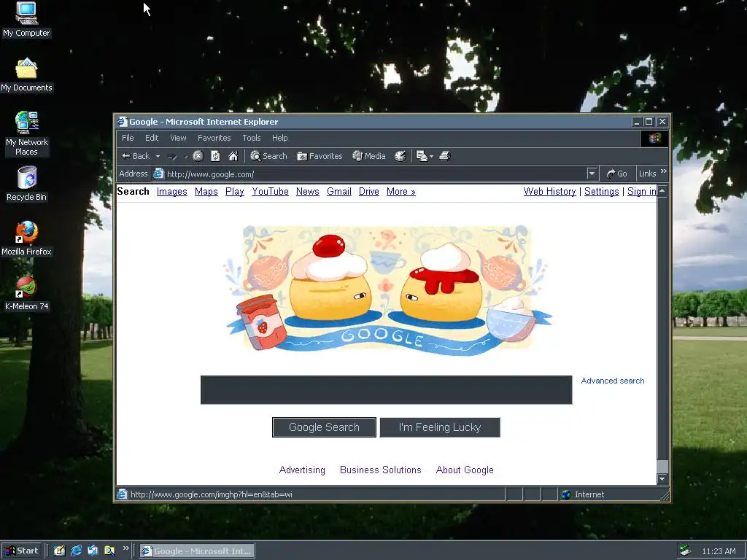Click the Internet Explorer title bar icon

(x=123, y=122)
